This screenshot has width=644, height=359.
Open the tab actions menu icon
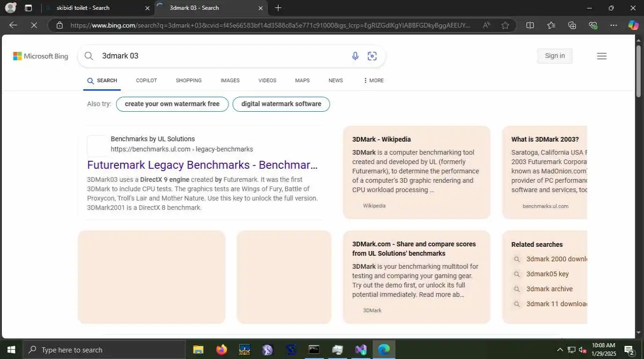tap(29, 8)
